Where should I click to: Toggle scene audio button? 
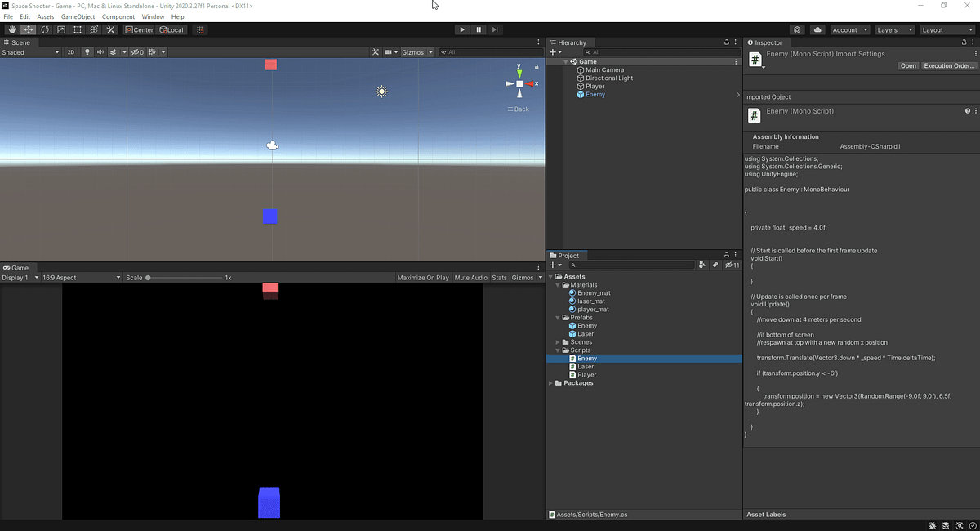(x=100, y=51)
